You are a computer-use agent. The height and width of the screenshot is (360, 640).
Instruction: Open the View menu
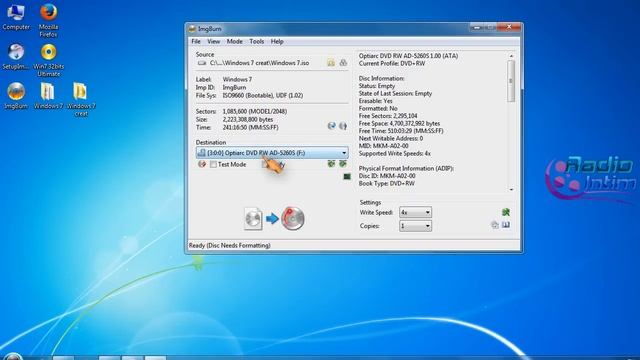(x=213, y=42)
